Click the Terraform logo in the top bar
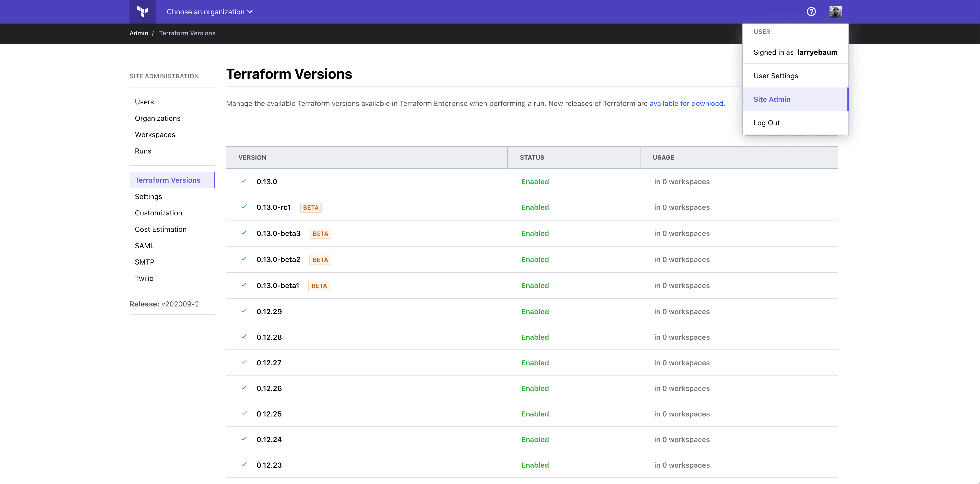Viewport: 980px width, 484px height. [x=143, y=12]
